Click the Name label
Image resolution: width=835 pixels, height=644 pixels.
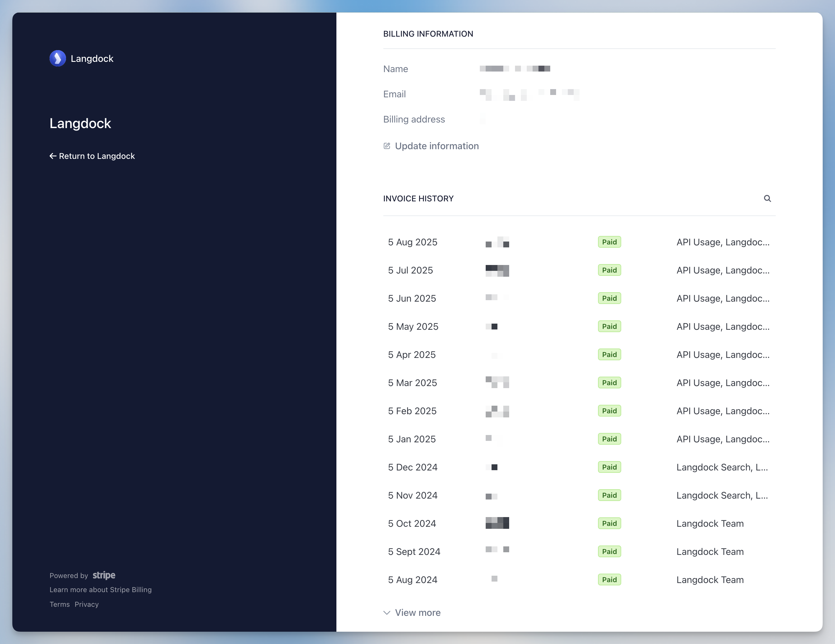(x=396, y=69)
